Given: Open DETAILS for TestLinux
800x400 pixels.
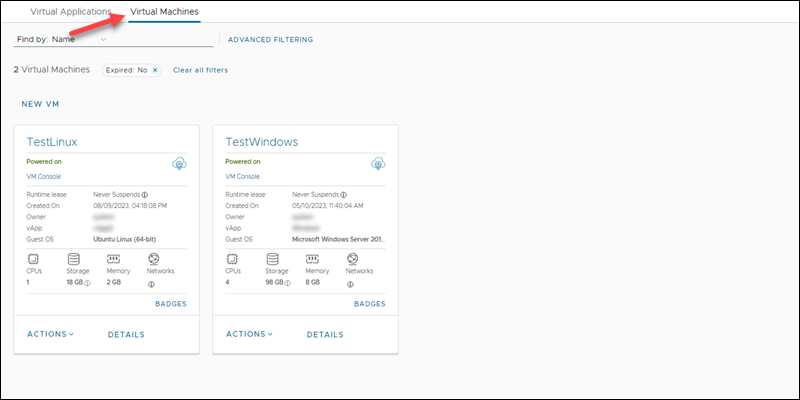Looking at the screenshot, I should tap(126, 335).
